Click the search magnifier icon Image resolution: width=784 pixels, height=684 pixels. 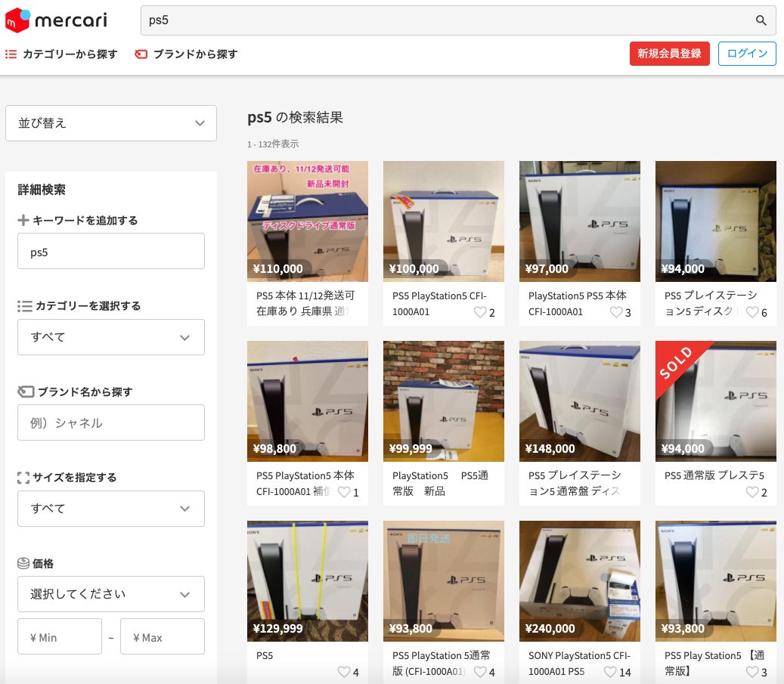(x=761, y=20)
